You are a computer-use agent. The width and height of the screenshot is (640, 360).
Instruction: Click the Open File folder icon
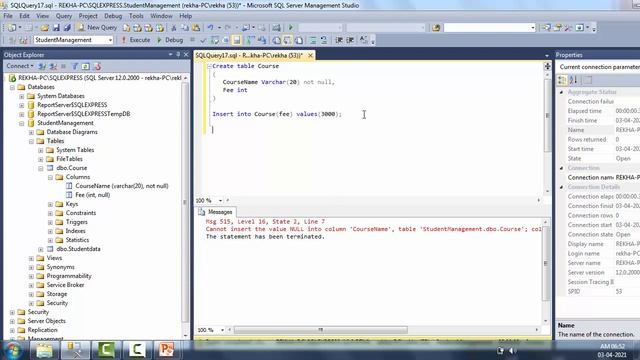pos(44,28)
